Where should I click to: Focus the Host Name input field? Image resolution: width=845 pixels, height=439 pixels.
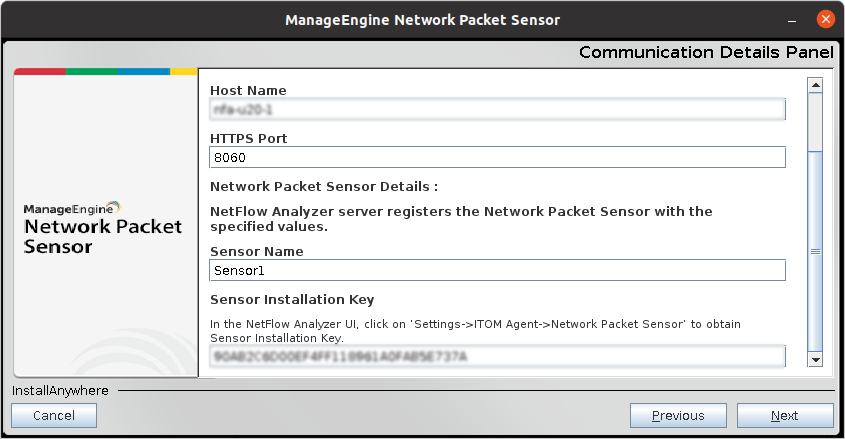pyautogui.click(x=497, y=110)
